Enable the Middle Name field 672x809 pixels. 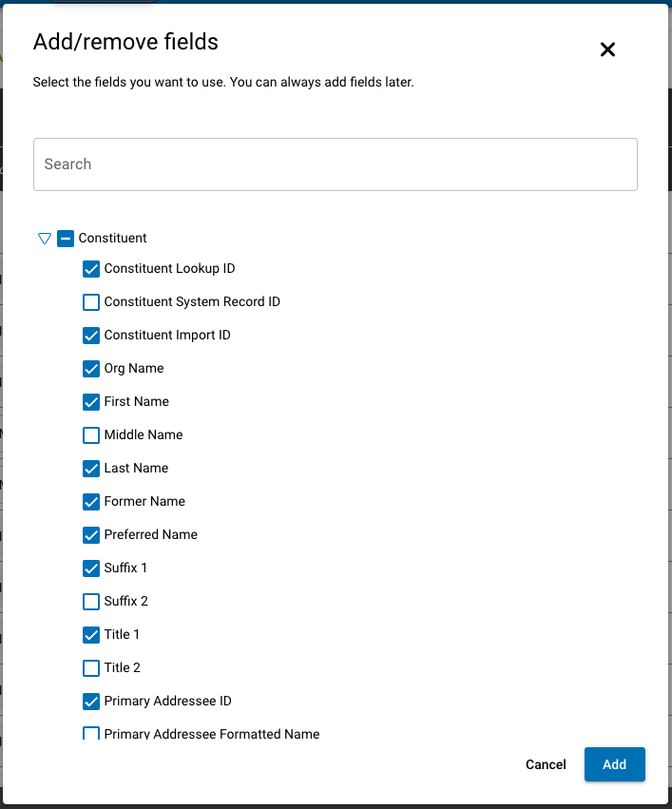pyautogui.click(x=91, y=435)
